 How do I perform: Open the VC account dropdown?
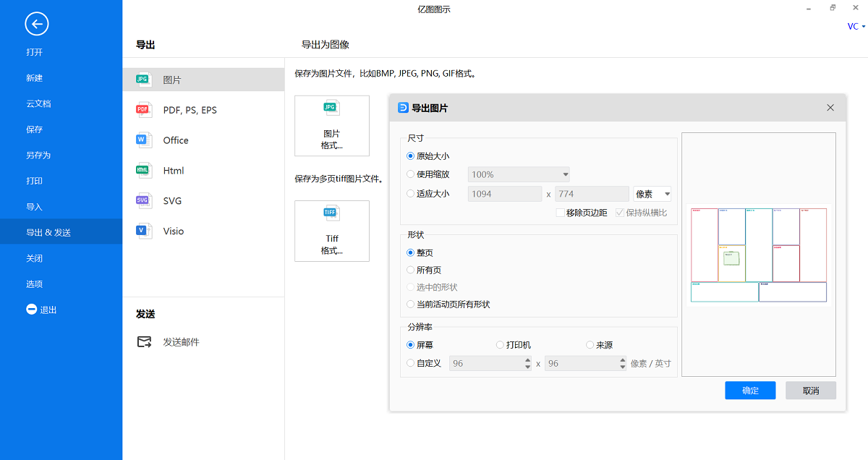click(856, 26)
